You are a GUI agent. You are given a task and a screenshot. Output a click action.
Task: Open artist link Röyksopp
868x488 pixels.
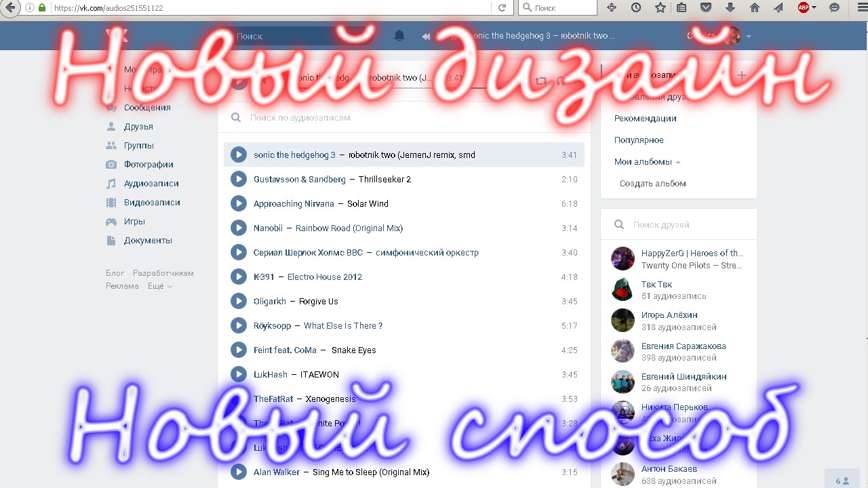coord(272,325)
